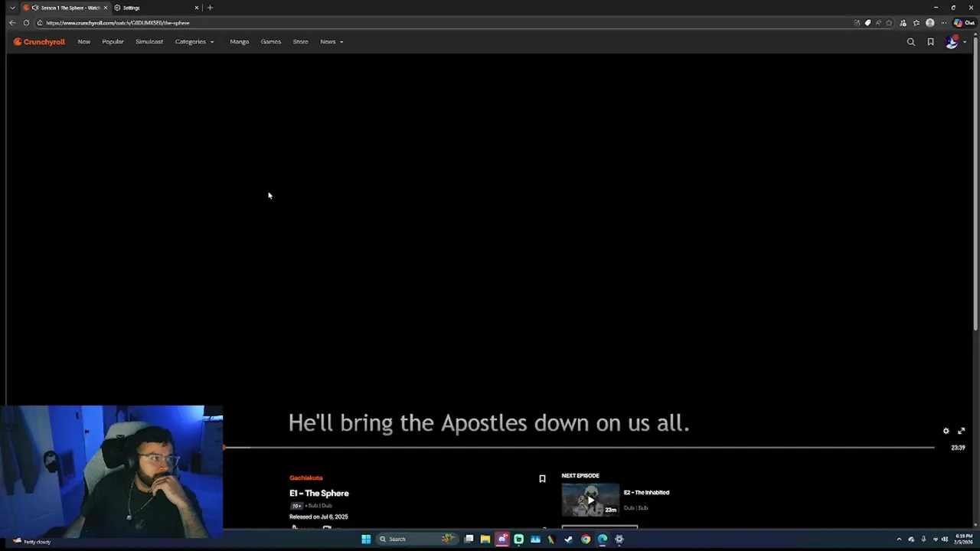Open new browser tab
This screenshot has width=980, height=551.
point(210,8)
